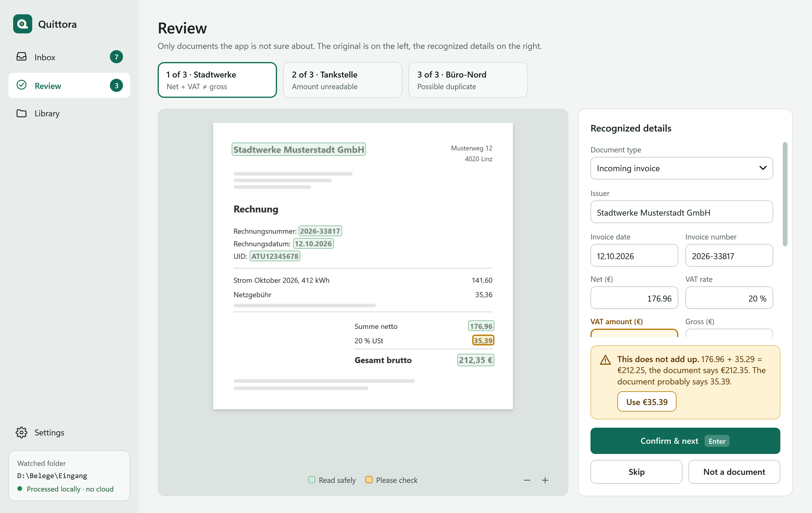Click the Invoice number field
The width and height of the screenshot is (812, 513).
729,256
